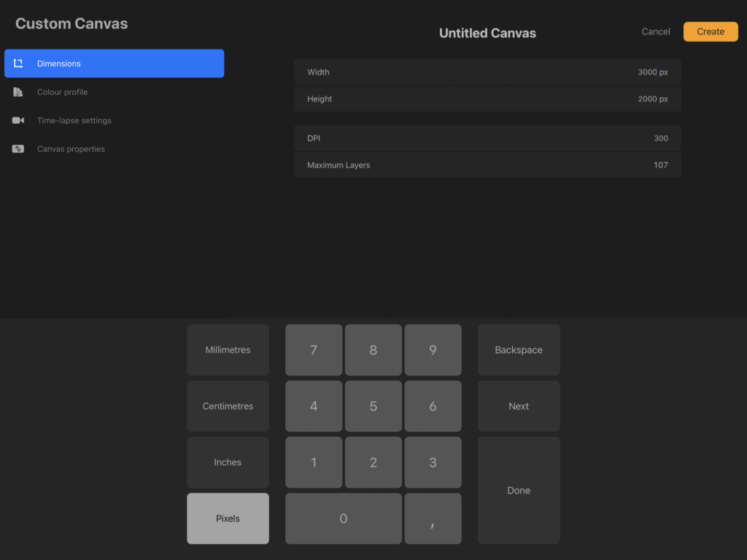Rename the Untitled Canvas title
Image resolution: width=747 pixels, height=560 pixels.
(x=487, y=32)
